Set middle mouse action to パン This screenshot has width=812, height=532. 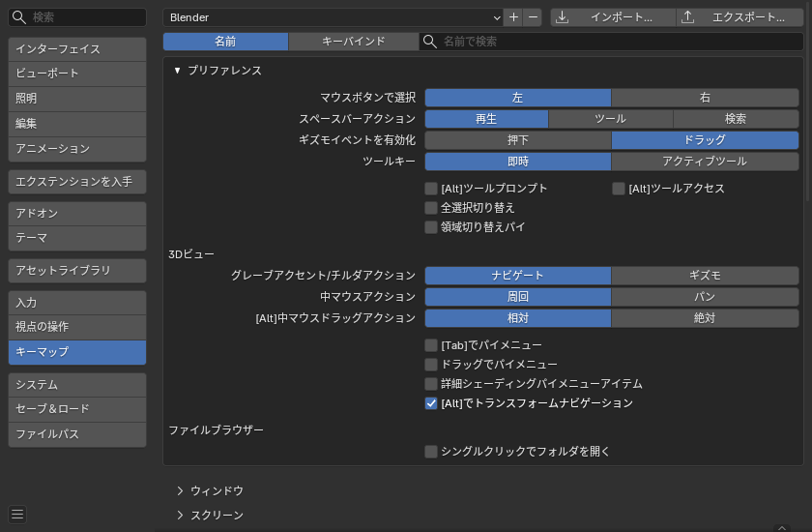click(x=705, y=296)
